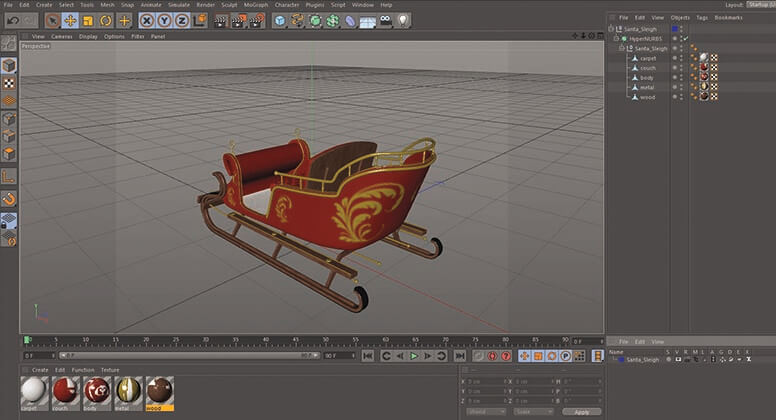
Task: Collapse the HyperNURBS object tree
Action: point(616,38)
